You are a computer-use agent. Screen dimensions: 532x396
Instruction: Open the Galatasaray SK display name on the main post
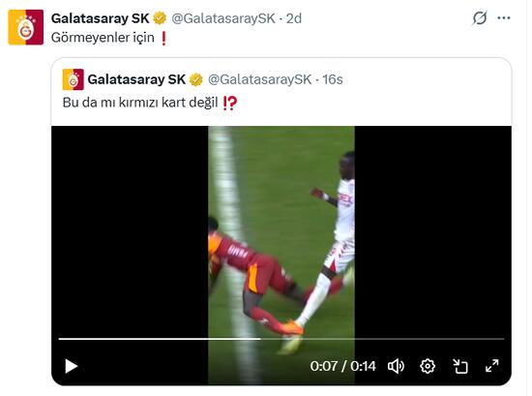(100, 18)
